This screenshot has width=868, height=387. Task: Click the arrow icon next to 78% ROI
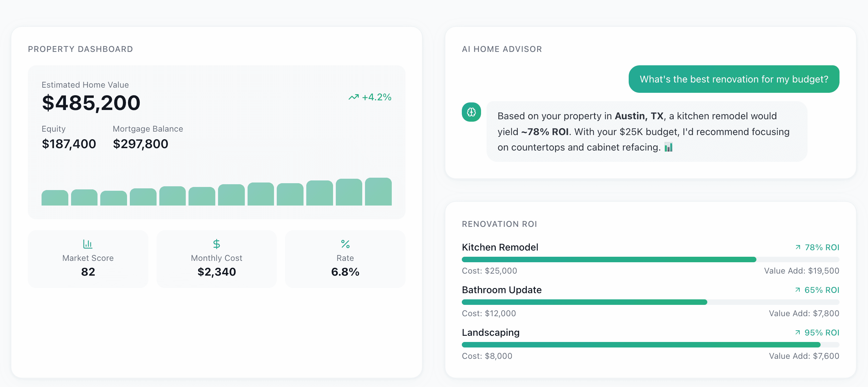click(798, 247)
